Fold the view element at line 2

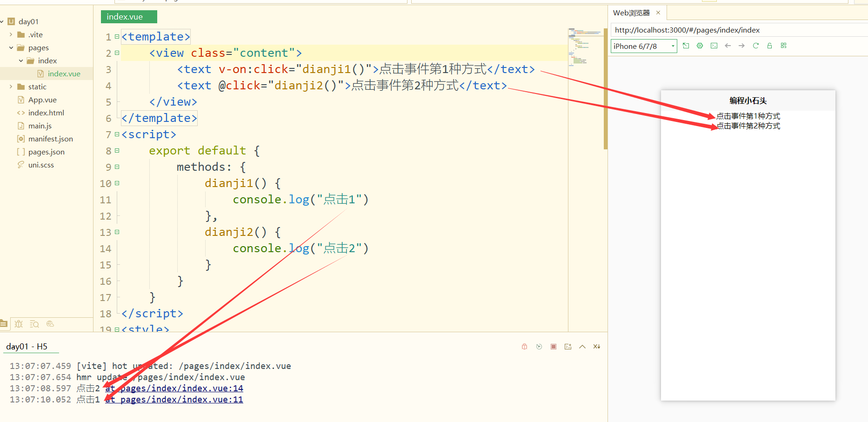(117, 53)
